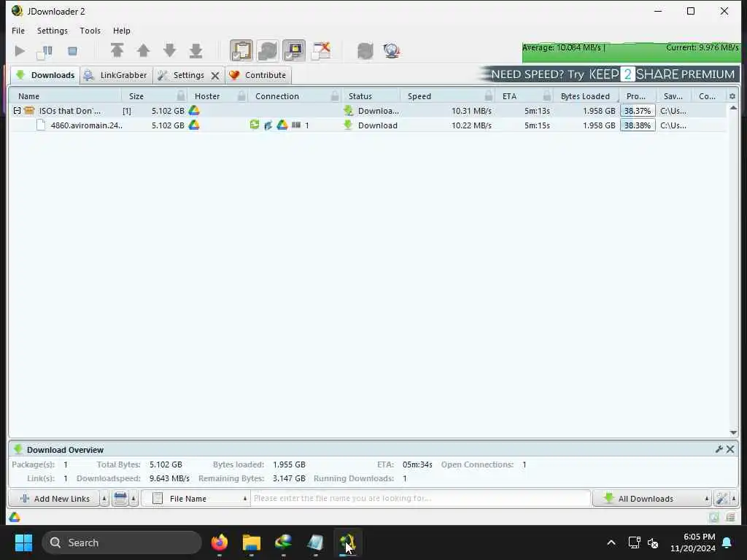Viewport: 747px width, 560px height.
Task: Open Windows Start menu
Action: click(x=23, y=542)
